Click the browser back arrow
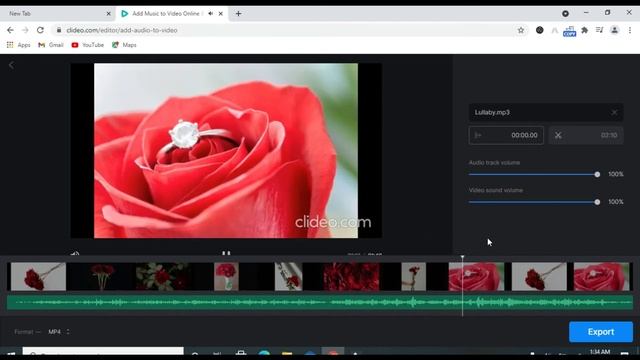640x360 pixels. tap(10, 30)
